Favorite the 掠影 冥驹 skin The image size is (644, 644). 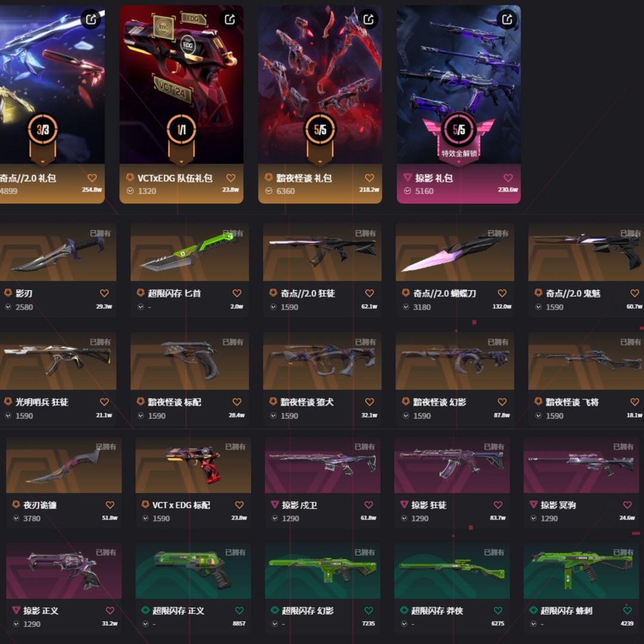627,505
